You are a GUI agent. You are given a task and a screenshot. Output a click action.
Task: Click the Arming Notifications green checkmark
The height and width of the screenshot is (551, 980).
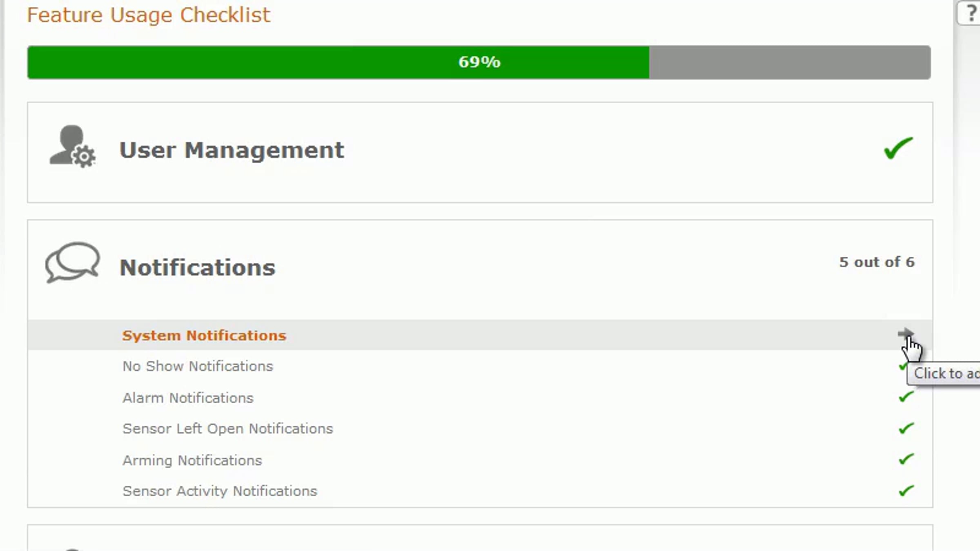(x=906, y=459)
